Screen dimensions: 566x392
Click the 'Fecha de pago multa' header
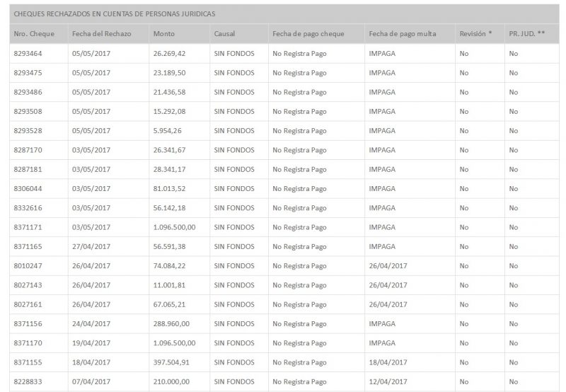402,33
